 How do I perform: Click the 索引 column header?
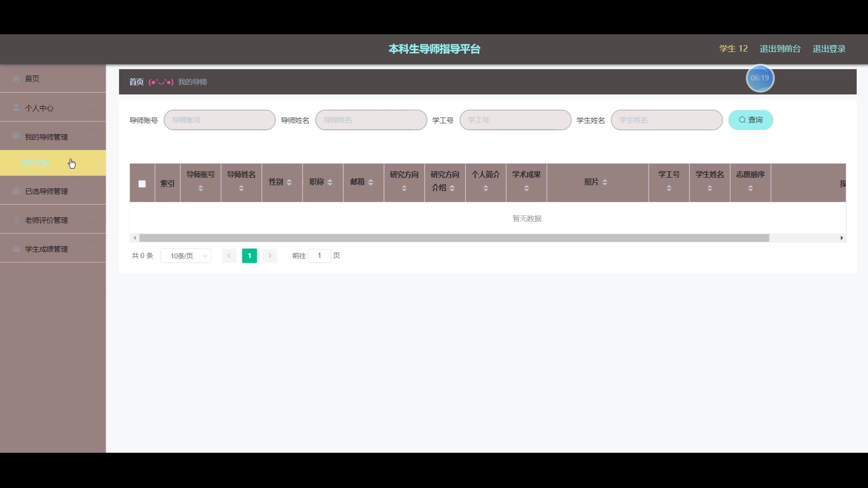pyautogui.click(x=167, y=183)
